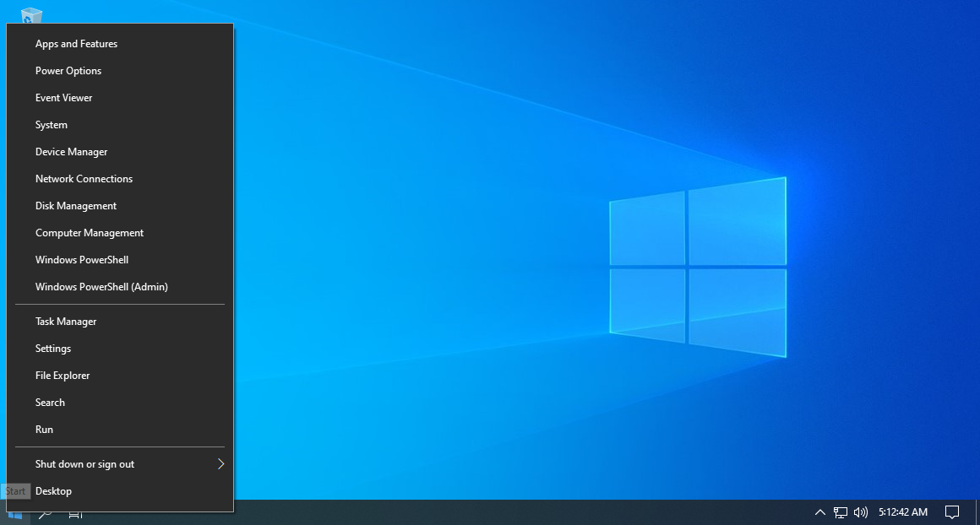Open Power Options
The height and width of the screenshot is (525, 980).
(120, 71)
